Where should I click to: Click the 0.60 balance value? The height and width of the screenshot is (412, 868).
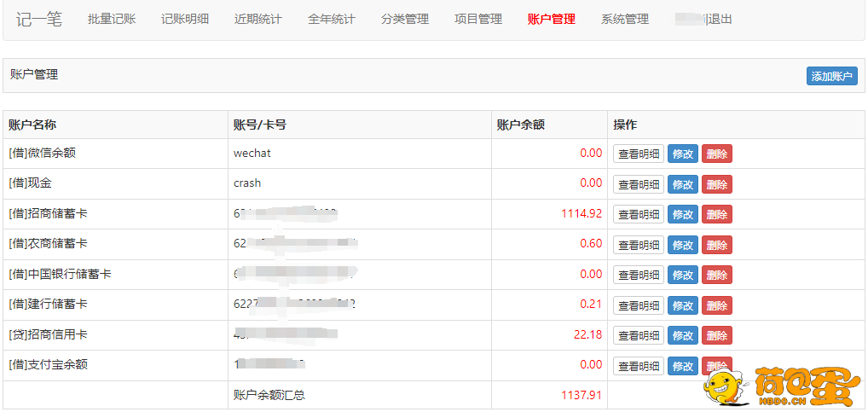point(591,244)
